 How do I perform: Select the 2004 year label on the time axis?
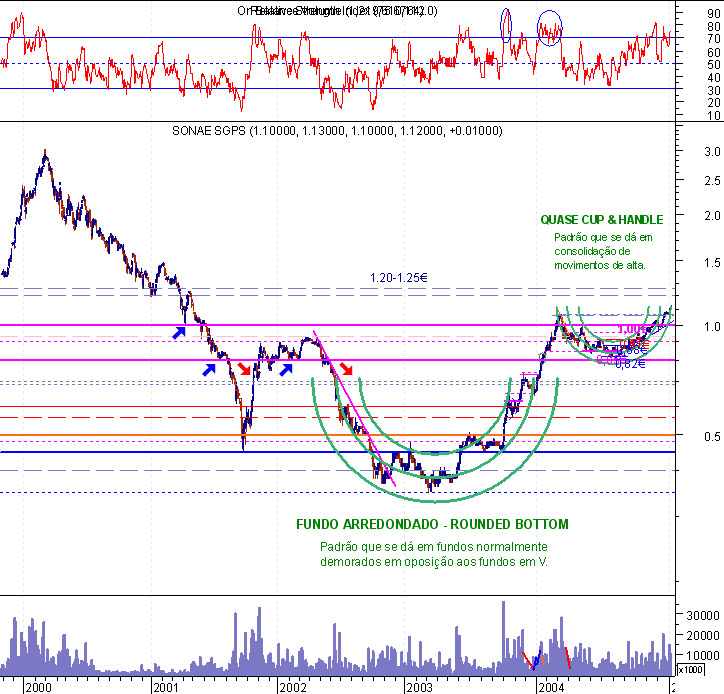point(549,686)
